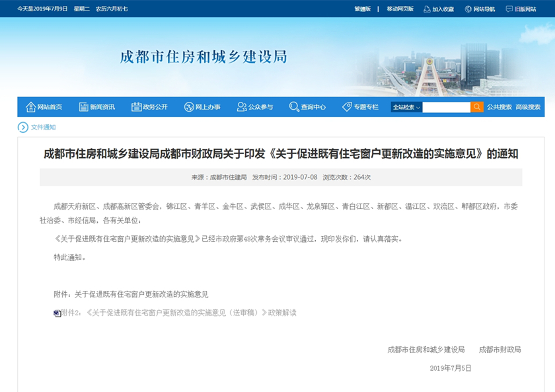Go to the 新闻资讯 section
Screen dimensions: 555x392
[x=102, y=107]
